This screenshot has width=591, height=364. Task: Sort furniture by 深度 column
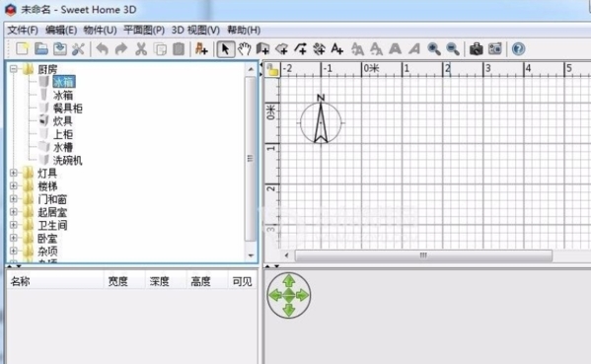[x=166, y=281]
